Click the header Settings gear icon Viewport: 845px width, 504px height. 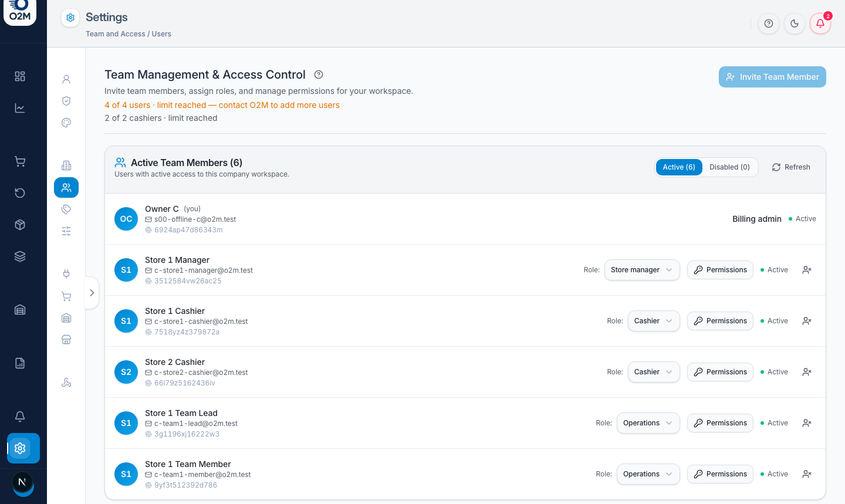[x=70, y=18]
